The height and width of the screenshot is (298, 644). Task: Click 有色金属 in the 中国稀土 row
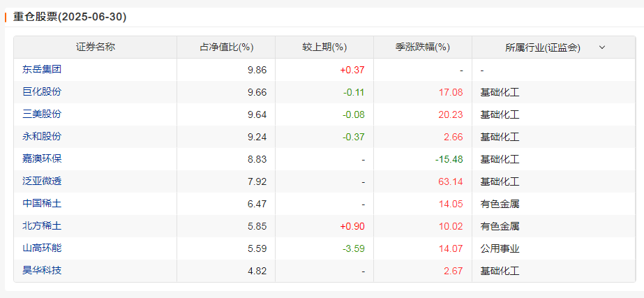click(x=500, y=204)
